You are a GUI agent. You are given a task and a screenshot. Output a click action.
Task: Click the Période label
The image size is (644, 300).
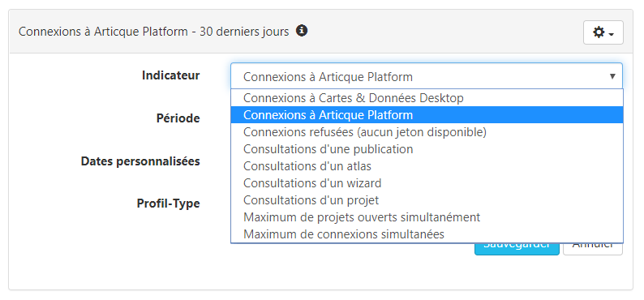tap(178, 118)
